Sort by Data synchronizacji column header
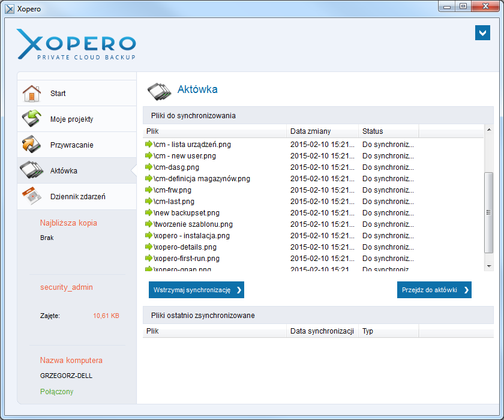The image size is (504, 420). coord(322,331)
